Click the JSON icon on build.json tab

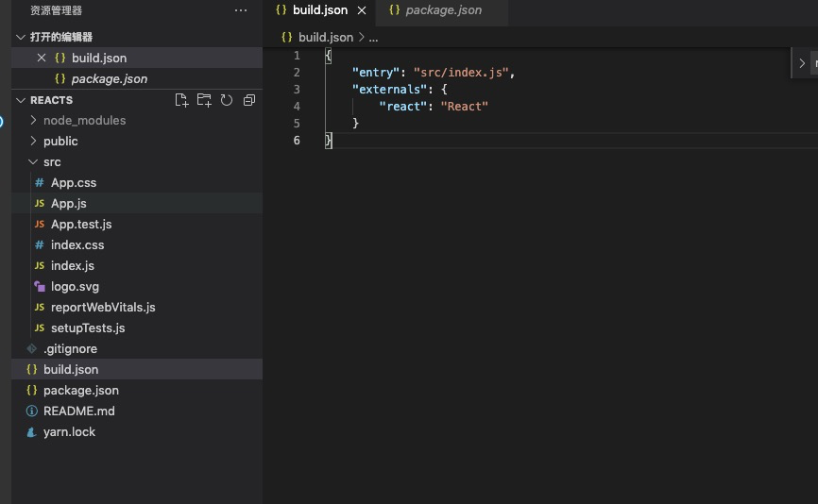(x=281, y=9)
